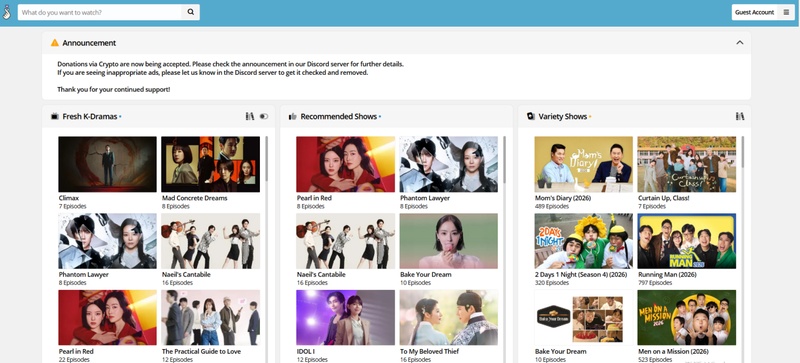Viewport: 800px width, 363px height.
Task: Click the 'Curtain Up, Class!' title
Action: pyautogui.click(x=663, y=198)
